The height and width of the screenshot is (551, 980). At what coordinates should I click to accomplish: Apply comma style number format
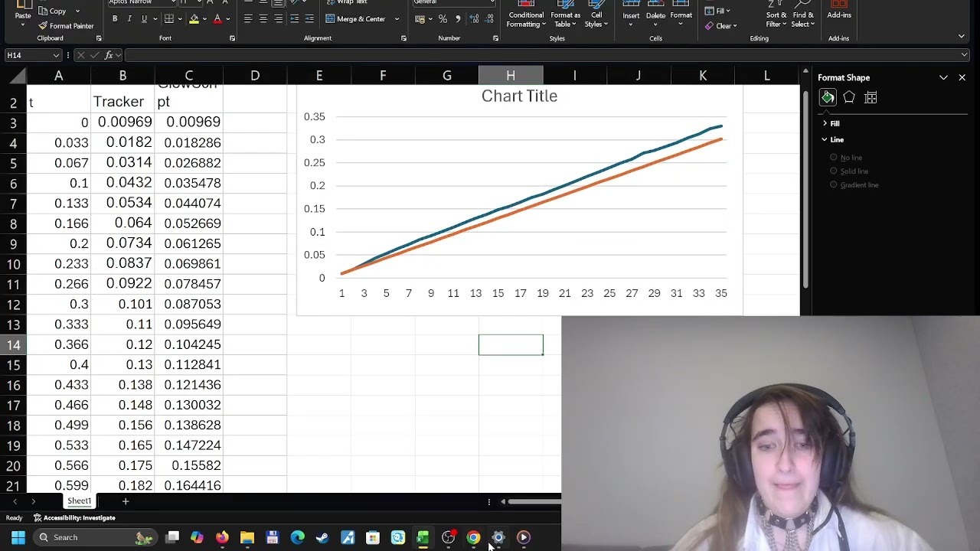tap(458, 18)
